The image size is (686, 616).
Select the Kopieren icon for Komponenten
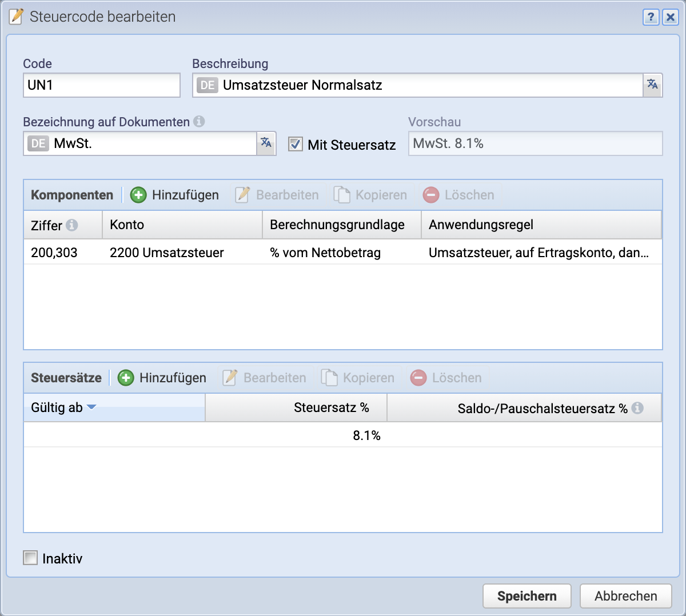point(342,194)
